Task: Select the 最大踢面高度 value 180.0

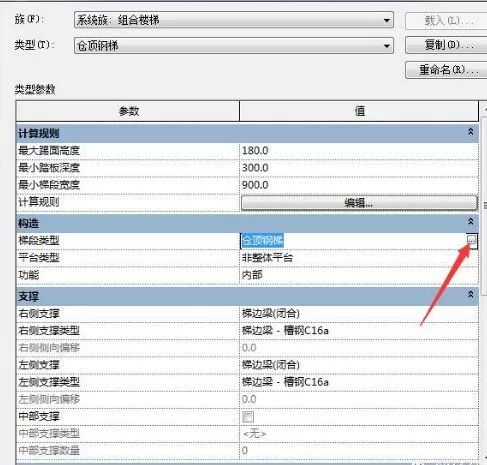Action: click(255, 151)
